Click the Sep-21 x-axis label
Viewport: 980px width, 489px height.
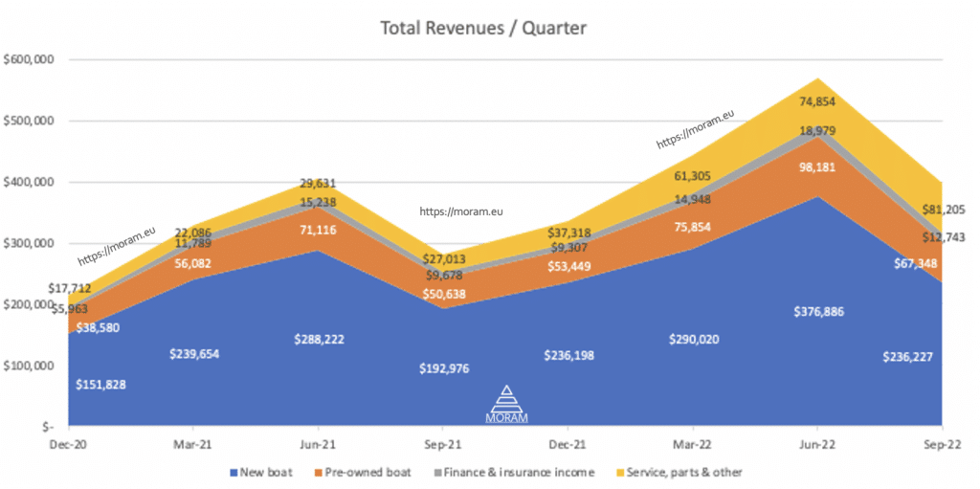pos(442,444)
